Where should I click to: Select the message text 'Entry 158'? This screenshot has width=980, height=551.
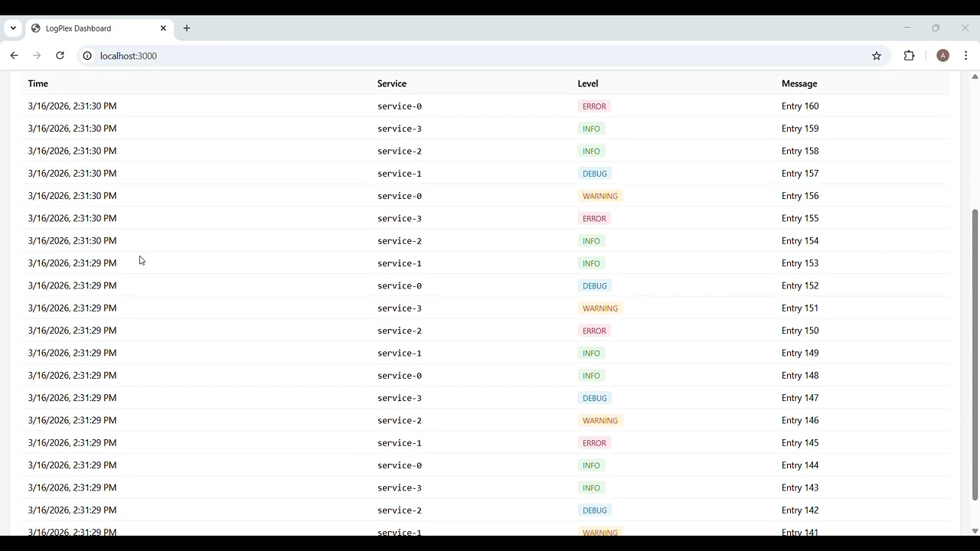click(x=800, y=151)
